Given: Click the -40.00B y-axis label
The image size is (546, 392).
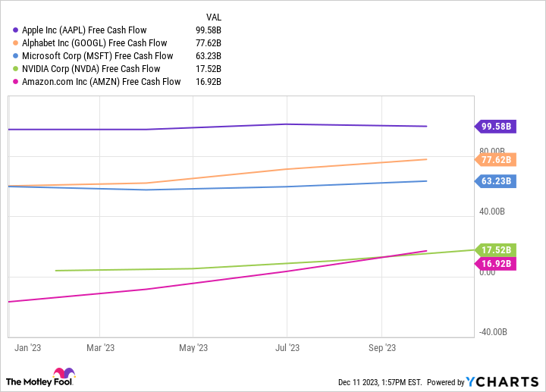Looking at the screenshot, I should pos(493,332).
